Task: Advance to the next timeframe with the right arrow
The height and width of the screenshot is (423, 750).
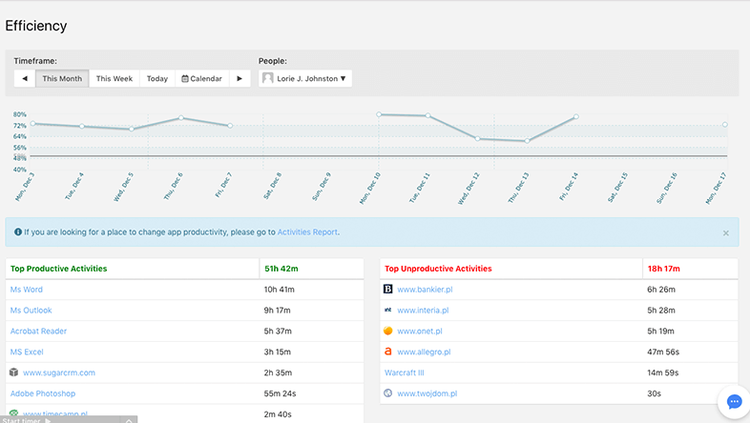Action: [240, 78]
